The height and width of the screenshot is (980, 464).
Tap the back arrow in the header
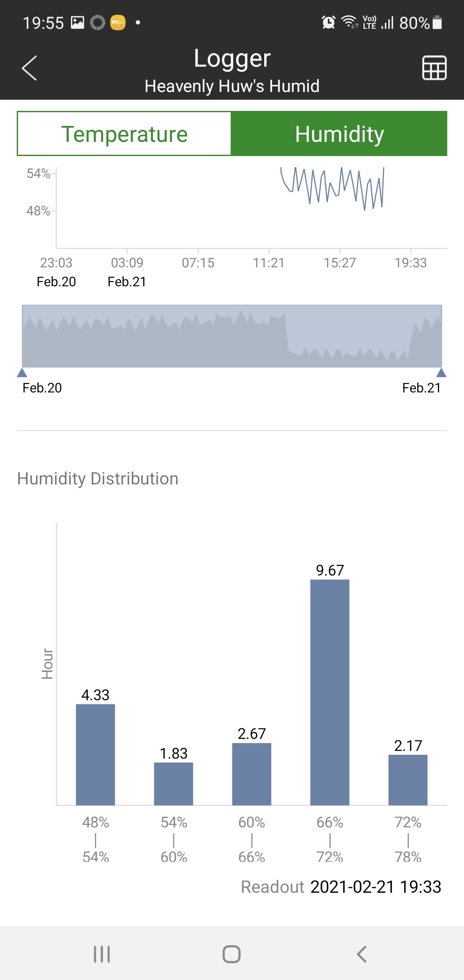click(29, 68)
